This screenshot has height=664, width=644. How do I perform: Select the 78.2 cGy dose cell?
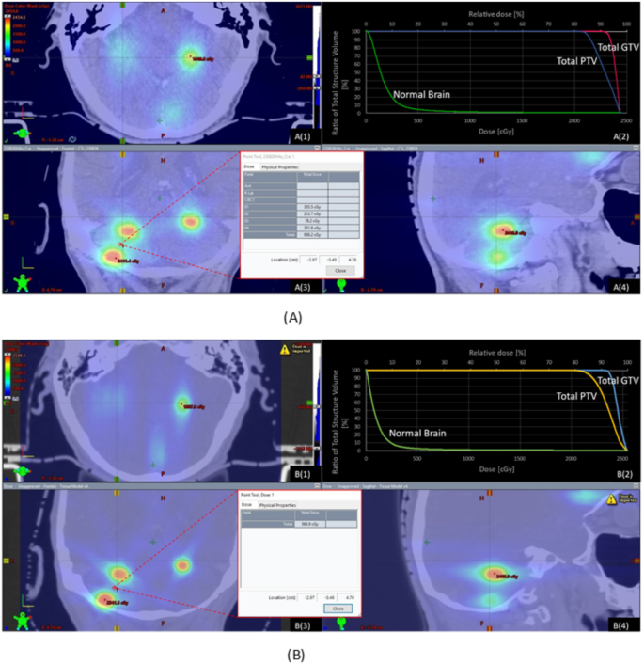312,221
